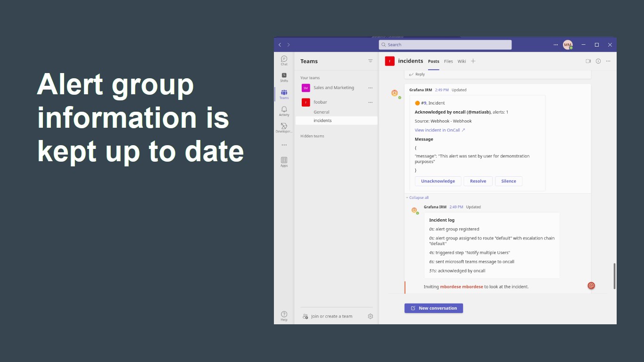Open more options for Sales and Marketing

(x=371, y=88)
